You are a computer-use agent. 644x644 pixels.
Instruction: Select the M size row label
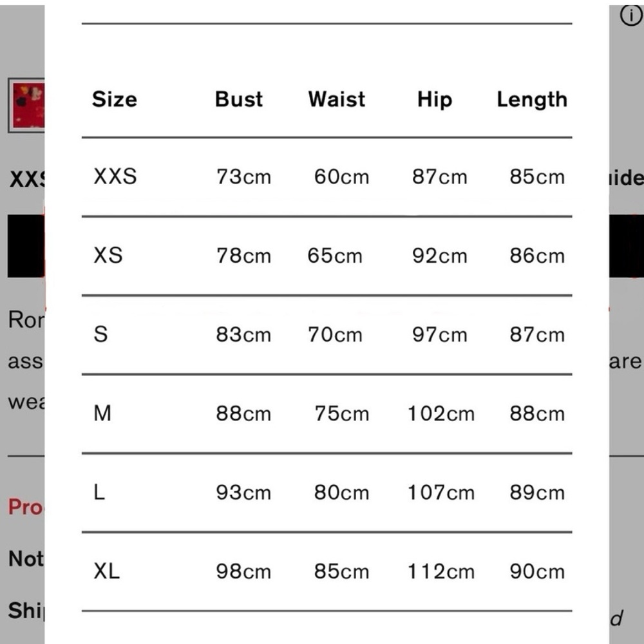pyautogui.click(x=102, y=413)
